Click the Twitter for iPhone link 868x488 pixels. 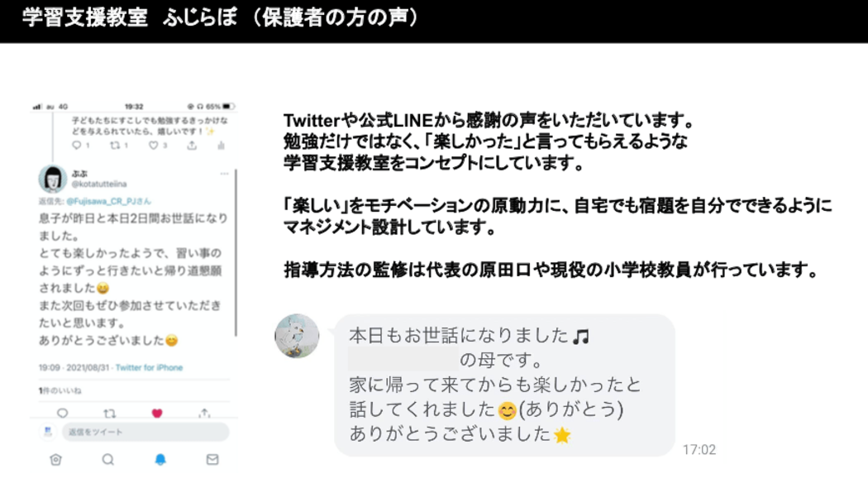click(x=149, y=367)
